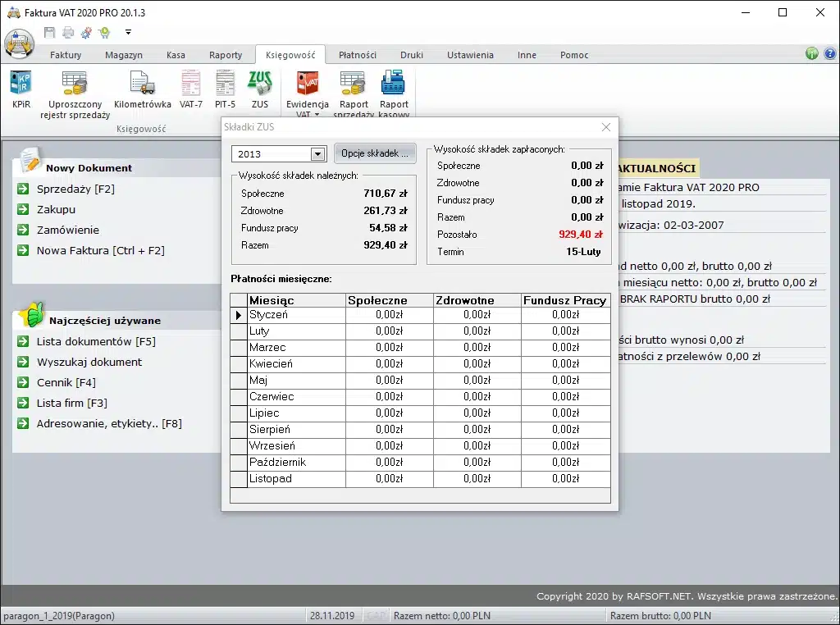This screenshot has width=840, height=625.
Task: Click the round application menu button
Action: coord(19,43)
